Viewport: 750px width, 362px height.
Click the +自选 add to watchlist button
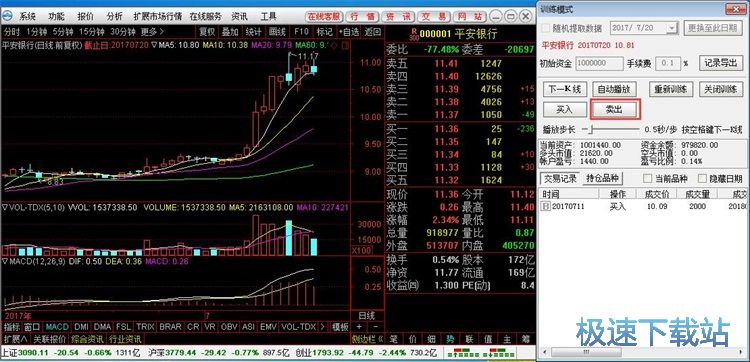[349, 32]
